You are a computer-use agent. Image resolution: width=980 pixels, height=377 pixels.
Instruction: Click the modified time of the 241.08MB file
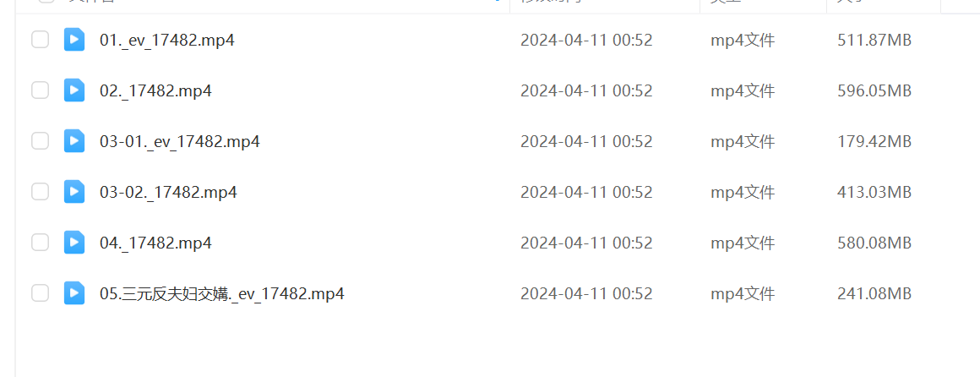pos(586,294)
